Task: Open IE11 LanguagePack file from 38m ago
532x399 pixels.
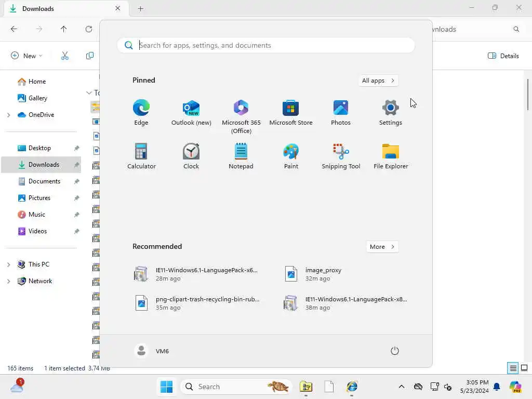Action: [x=346, y=303]
